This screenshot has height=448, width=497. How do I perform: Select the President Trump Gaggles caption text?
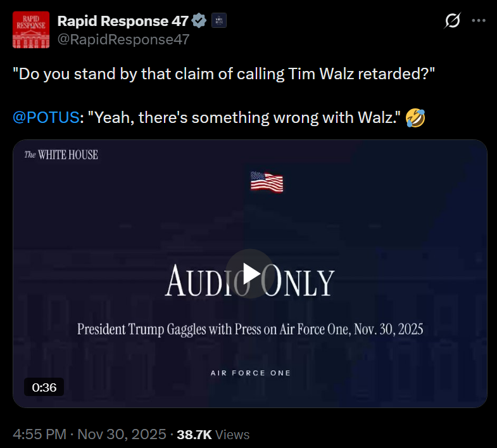point(250,329)
